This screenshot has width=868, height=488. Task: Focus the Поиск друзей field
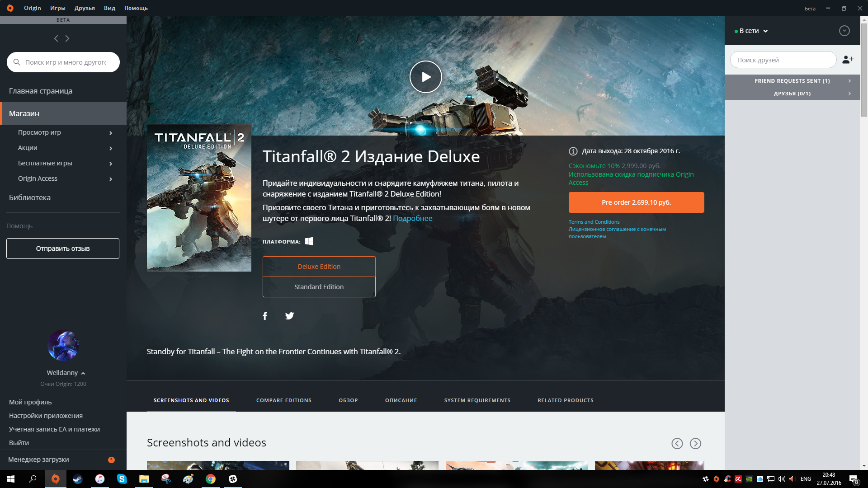coord(783,60)
